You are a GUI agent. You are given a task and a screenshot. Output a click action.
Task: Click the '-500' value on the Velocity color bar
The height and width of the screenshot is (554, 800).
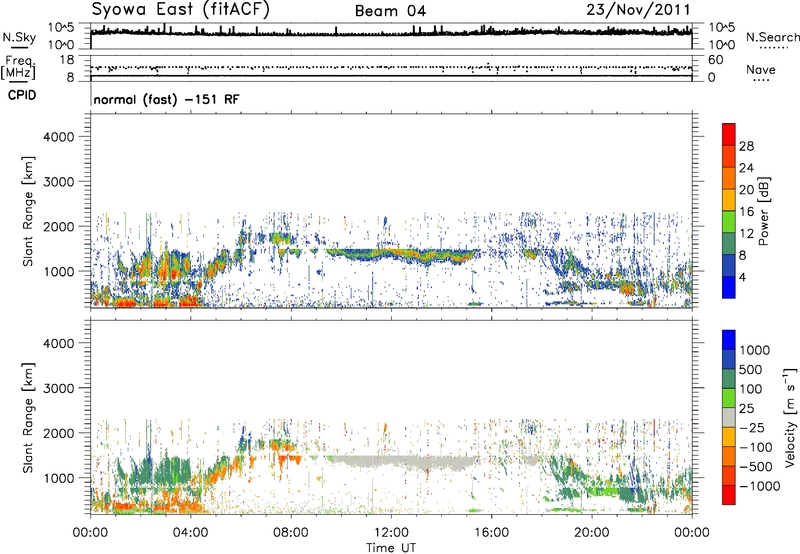(756, 466)
